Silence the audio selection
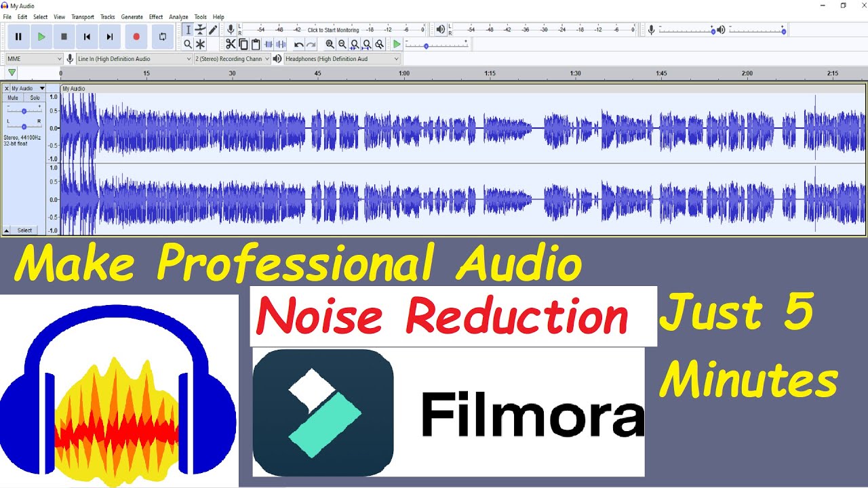This screenshot has height=488, width=868. point(281,44)
